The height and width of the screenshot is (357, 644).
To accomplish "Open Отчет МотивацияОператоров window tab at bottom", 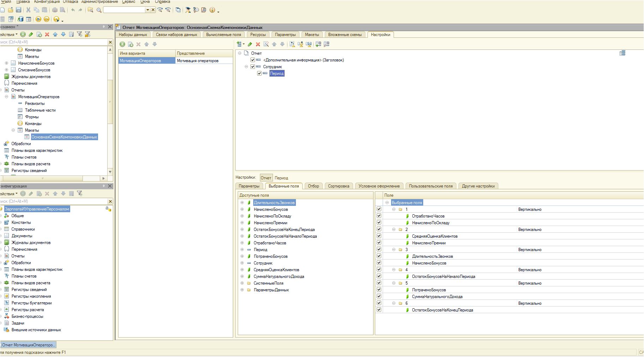I will (28, 345).
